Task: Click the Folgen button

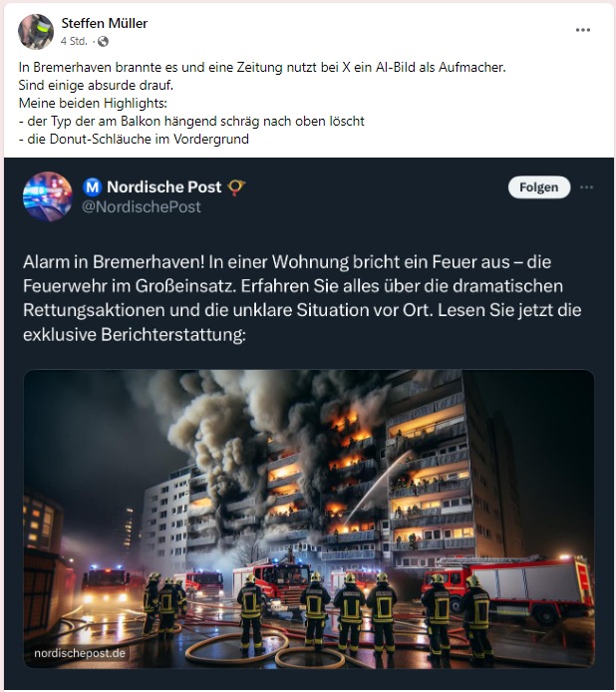Action: coord(539,187)
